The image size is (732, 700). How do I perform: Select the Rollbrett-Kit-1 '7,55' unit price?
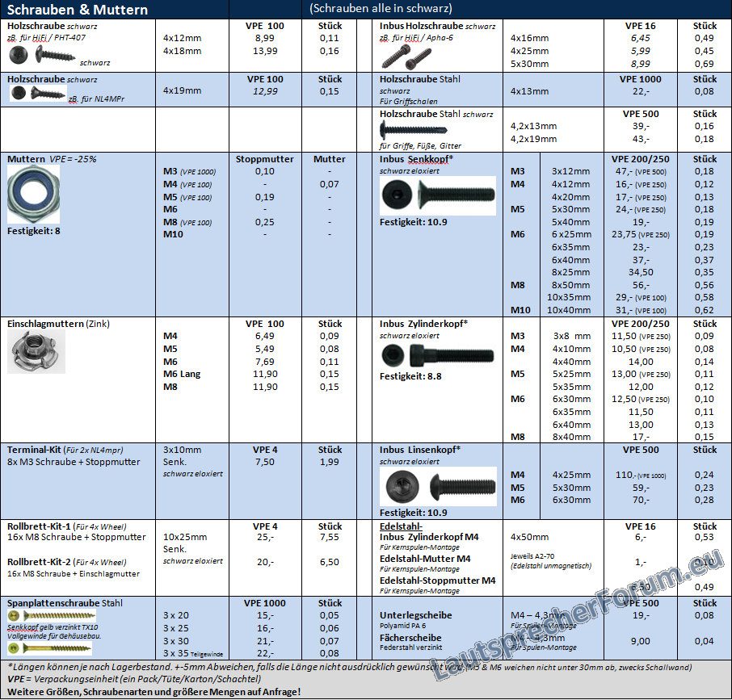tap(330, 537)
